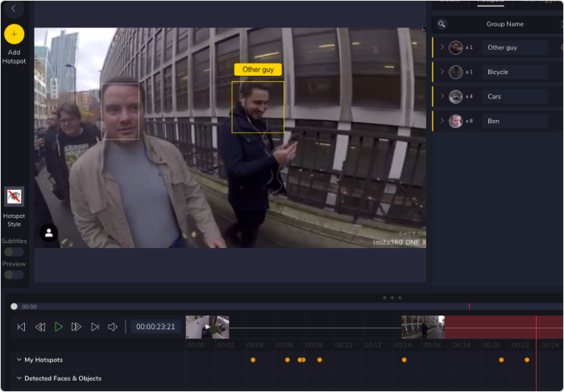The image size is (564, 392).
Task: Toggle the Subtitles switch
Action: (14, 252)
